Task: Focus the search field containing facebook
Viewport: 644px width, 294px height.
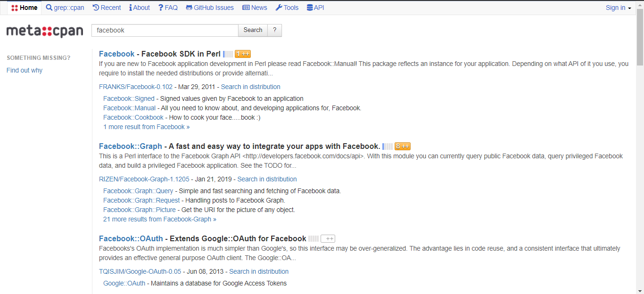Action: [x=165, y=30]
